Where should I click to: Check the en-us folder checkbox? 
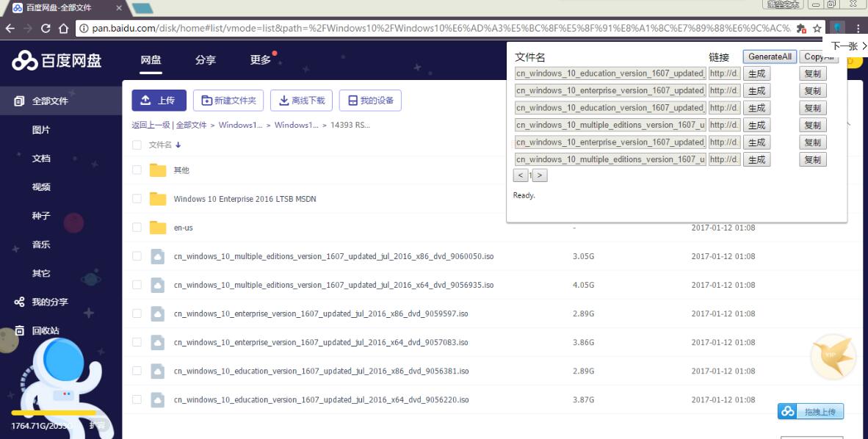137,228
